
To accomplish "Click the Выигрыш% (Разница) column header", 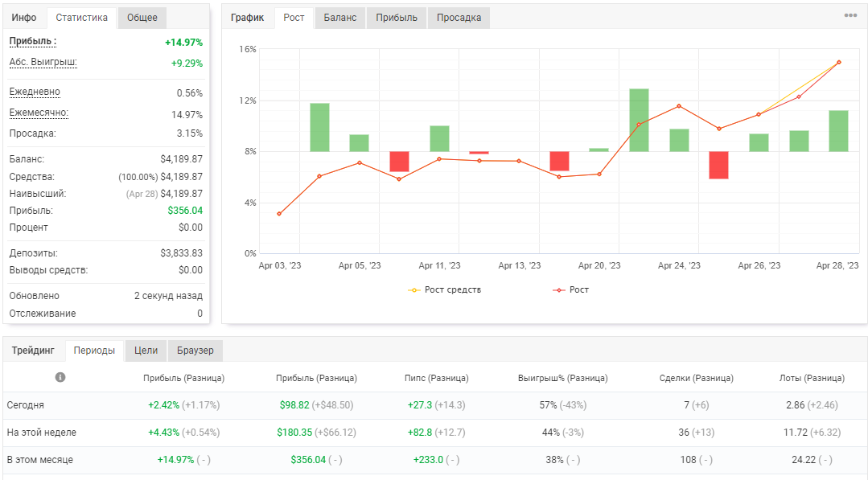I will pos(563,378).
